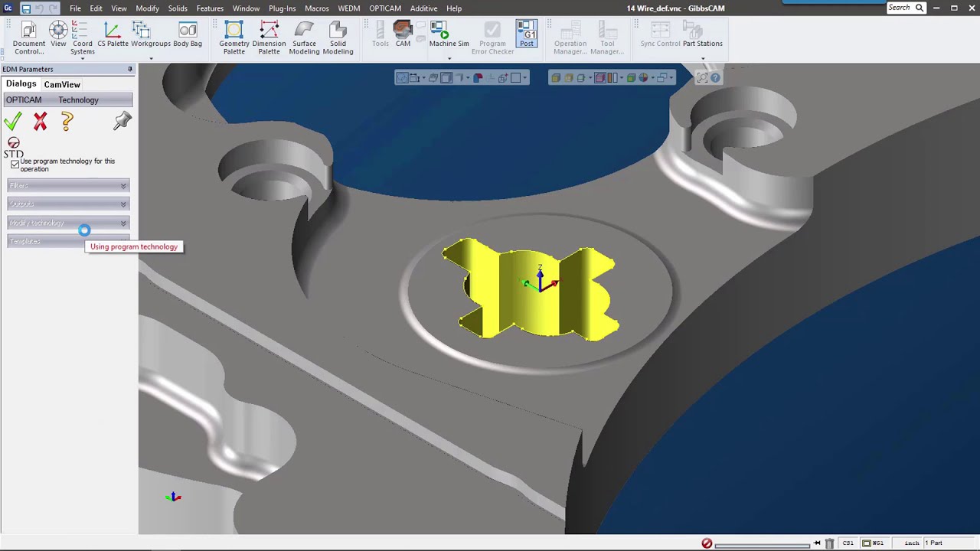Open the Coord Systems list
Screen dimensions: 980x551
click(82, 38)
